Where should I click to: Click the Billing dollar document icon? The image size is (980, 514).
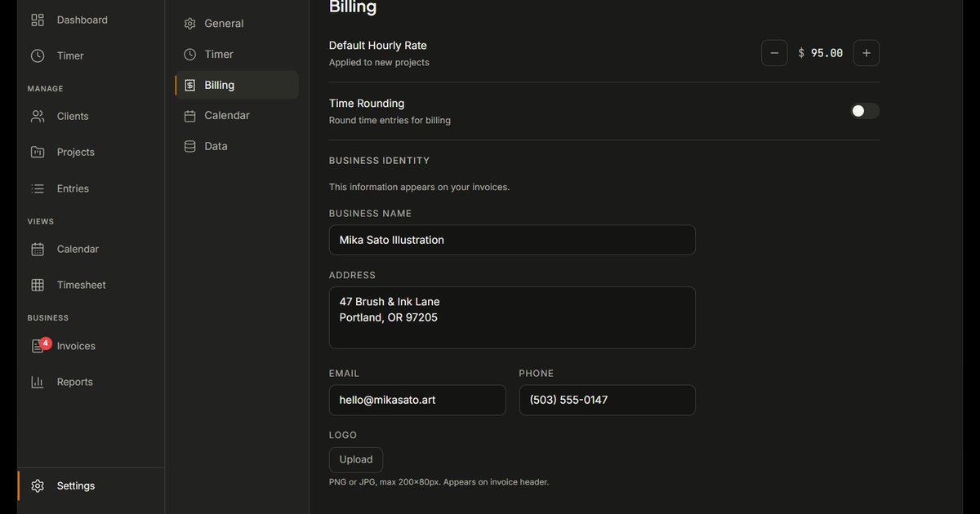(189, 85)
